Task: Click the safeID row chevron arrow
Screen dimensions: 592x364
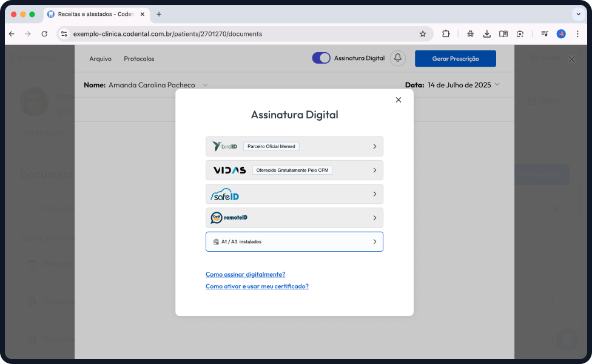Action: (x=374, y=194)
